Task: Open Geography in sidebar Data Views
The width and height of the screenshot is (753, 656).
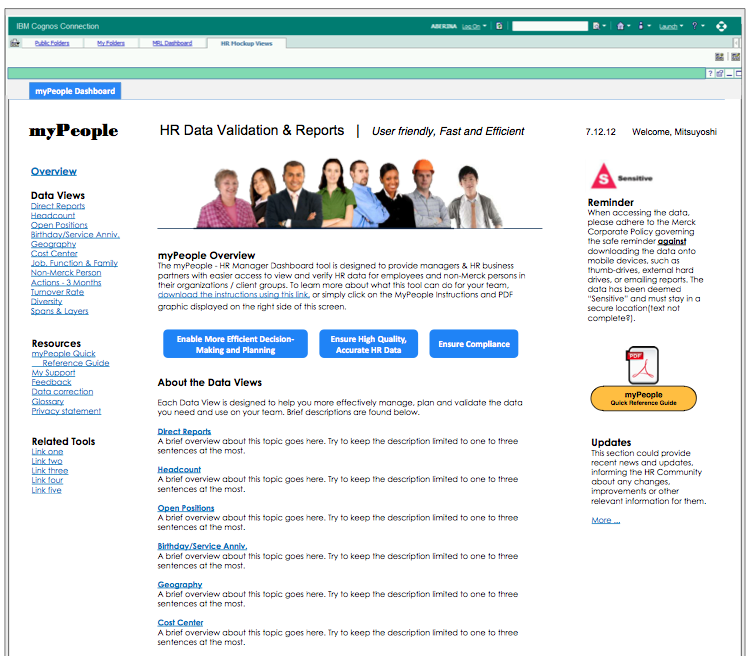Action: (x=53, y=244)
